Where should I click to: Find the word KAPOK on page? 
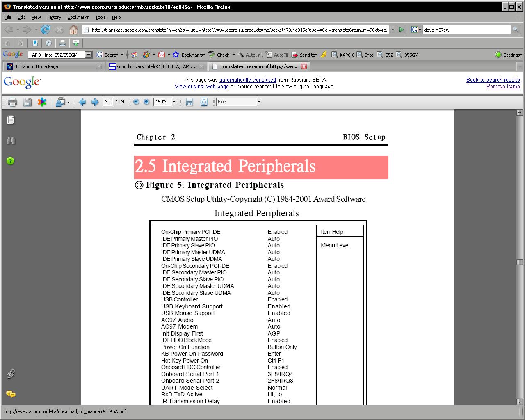click(342, 55)
